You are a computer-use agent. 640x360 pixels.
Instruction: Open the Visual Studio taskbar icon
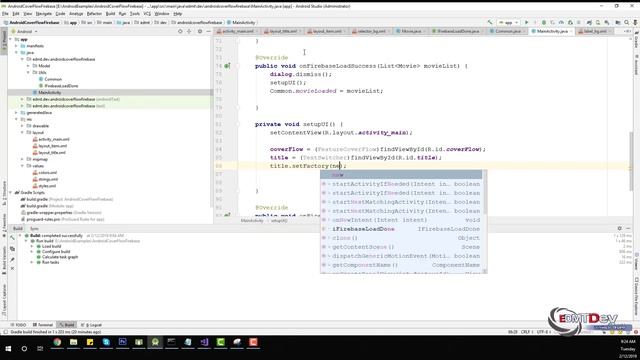pyautogui.click(x=204, y=342)
